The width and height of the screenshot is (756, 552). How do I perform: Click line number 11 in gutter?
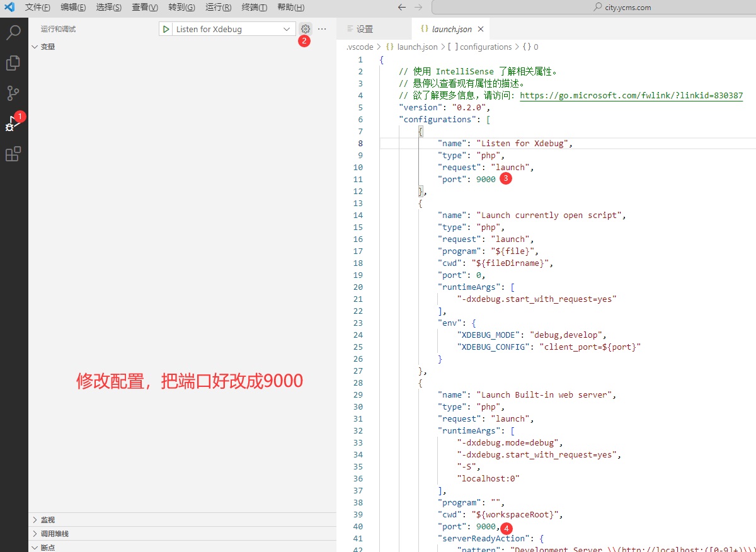tap(358, 179)
